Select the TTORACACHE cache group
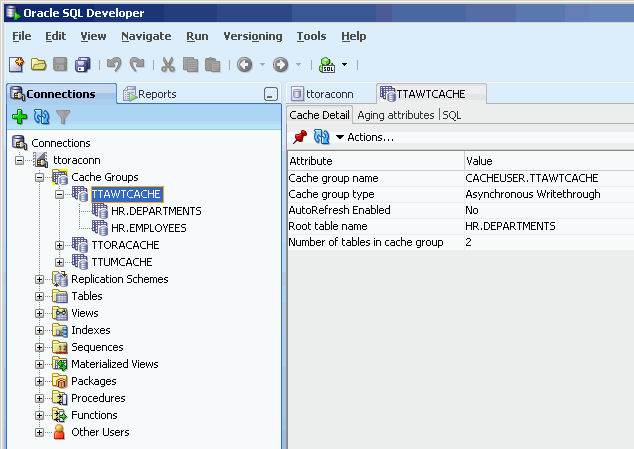The image size is (634, 449). (125, 245)
